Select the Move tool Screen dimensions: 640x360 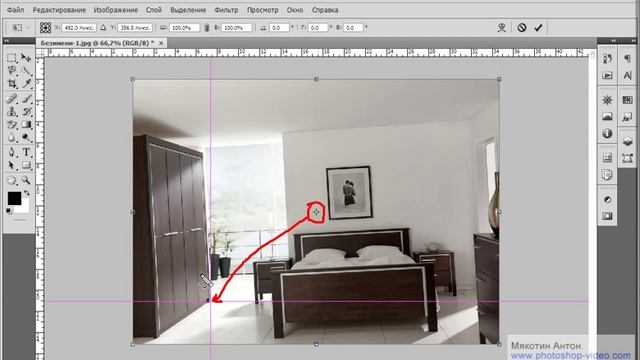(x=26, y=58)
